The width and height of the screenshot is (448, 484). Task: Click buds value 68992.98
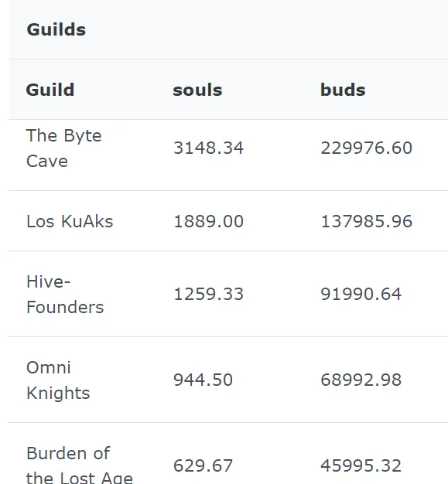pyautogui.click(x=361, y=380)
